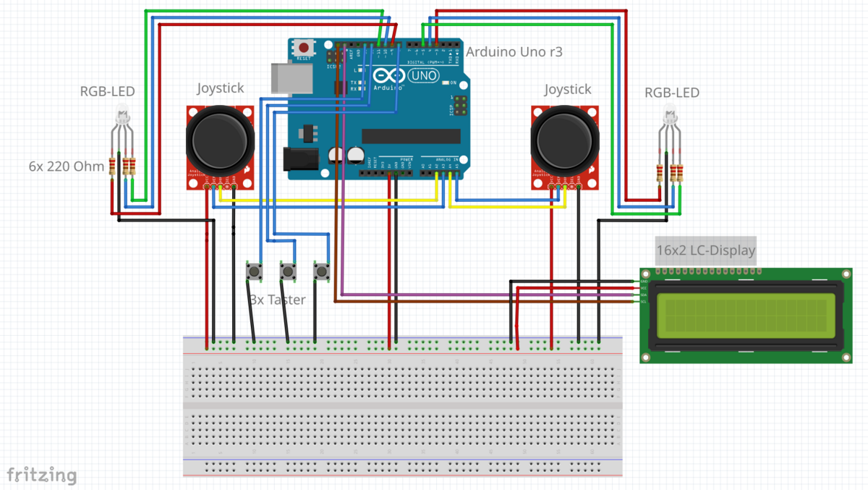This screenshot has width=868, height=490.
Task: Click the "16x2 LC-Display" label
Action: 705,250
